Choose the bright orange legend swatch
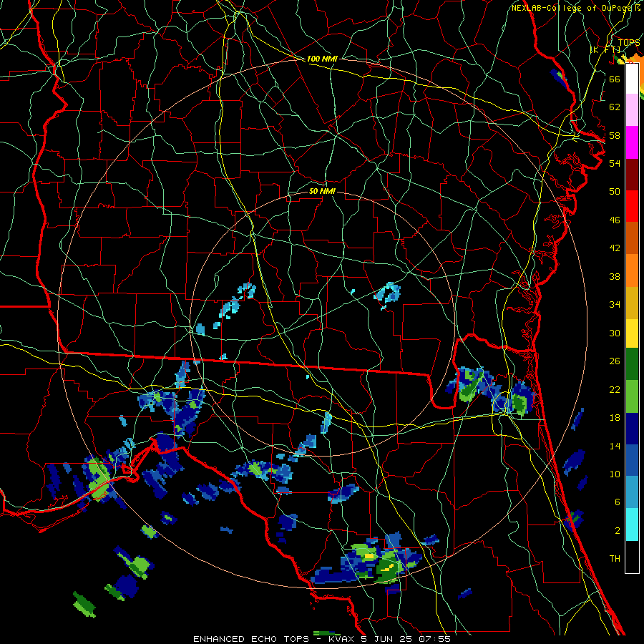 click(x=632, y=270)
